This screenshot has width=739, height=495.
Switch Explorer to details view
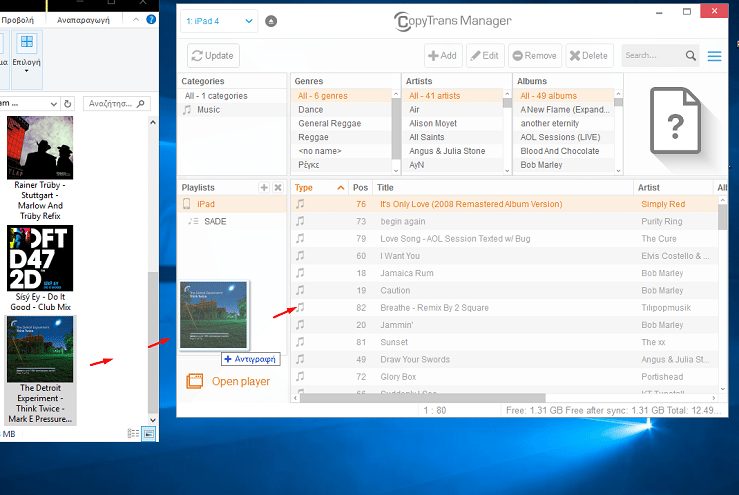coord(133,433)
